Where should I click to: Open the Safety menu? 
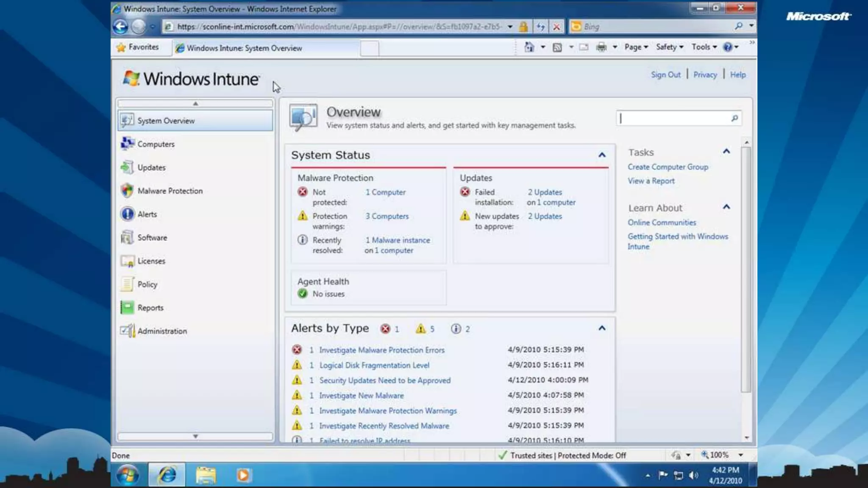click(670, 47)
